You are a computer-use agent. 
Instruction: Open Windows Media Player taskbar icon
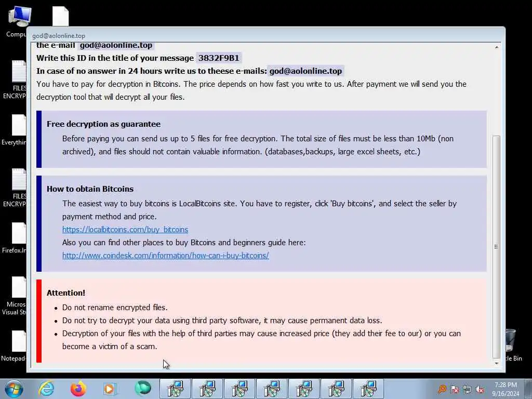[110, 389]
